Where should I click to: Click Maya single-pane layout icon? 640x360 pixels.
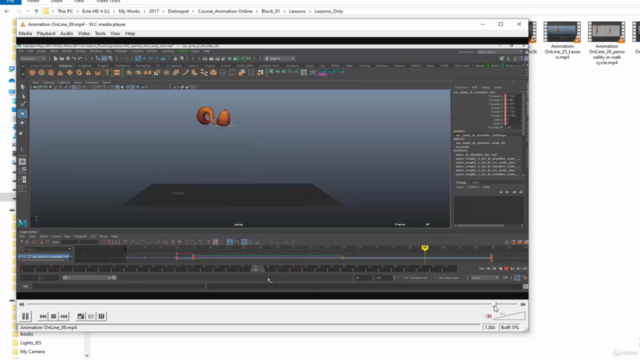22,162
